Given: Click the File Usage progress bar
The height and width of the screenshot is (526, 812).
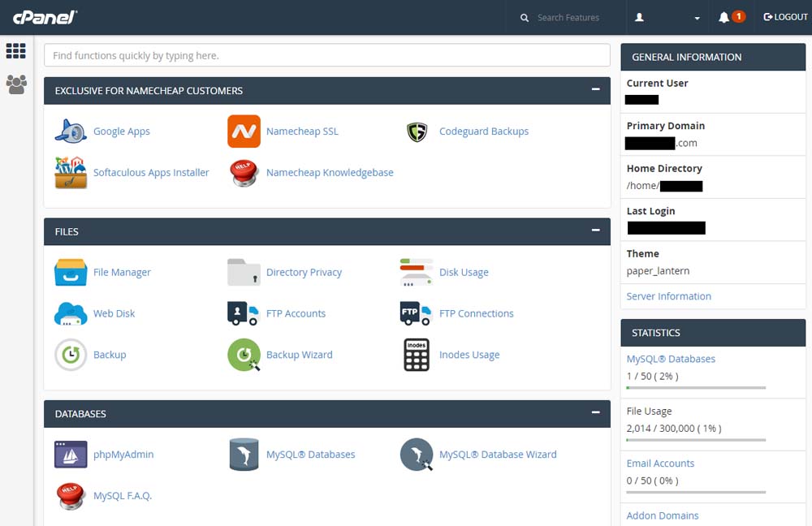Looking at the screenshot, I should pyautogui.click(x=696, y=440).
